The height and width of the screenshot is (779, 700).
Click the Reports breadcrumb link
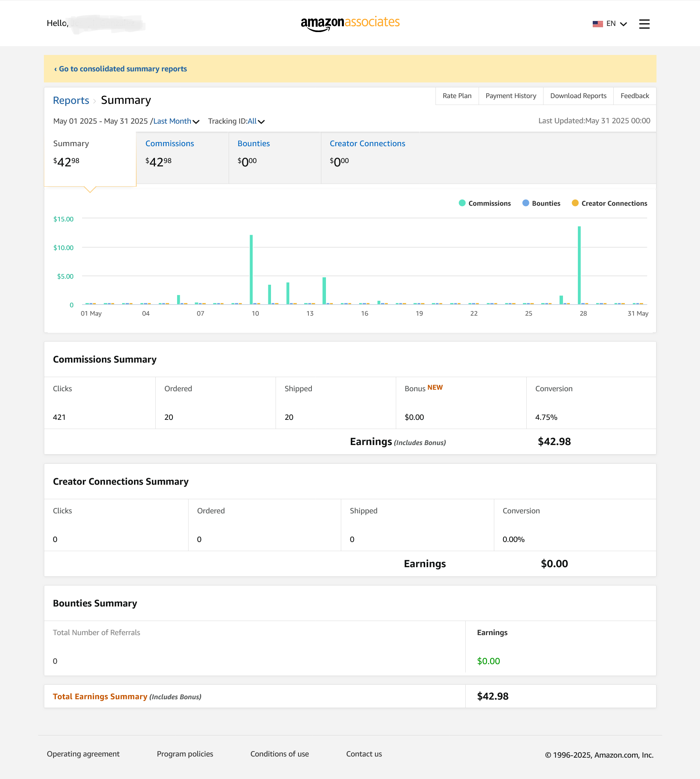click(71, 100)
